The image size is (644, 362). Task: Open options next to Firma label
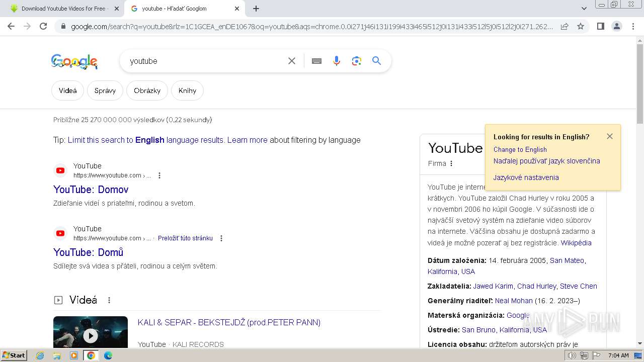451,163
